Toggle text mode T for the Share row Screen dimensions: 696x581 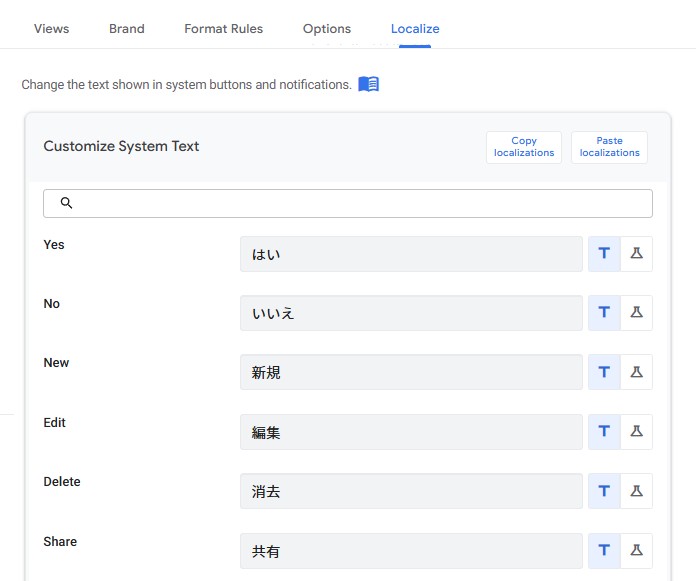(x=604, y=551)
